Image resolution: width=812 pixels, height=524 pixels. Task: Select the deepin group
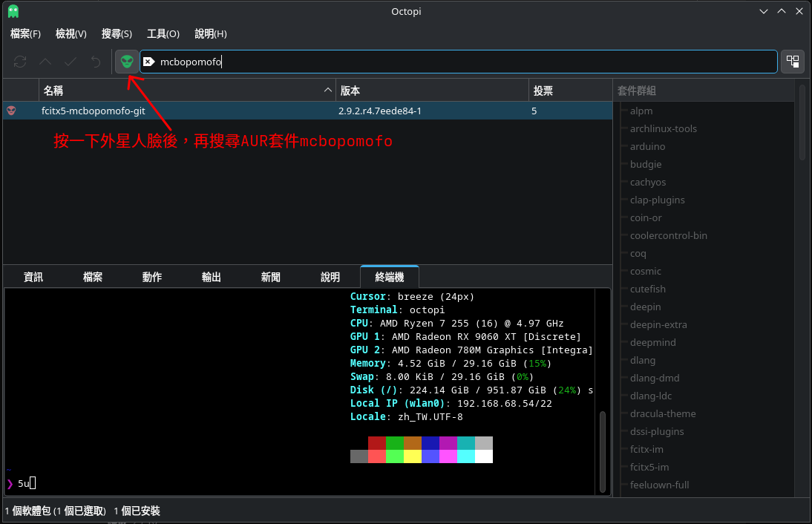(645, 307)
